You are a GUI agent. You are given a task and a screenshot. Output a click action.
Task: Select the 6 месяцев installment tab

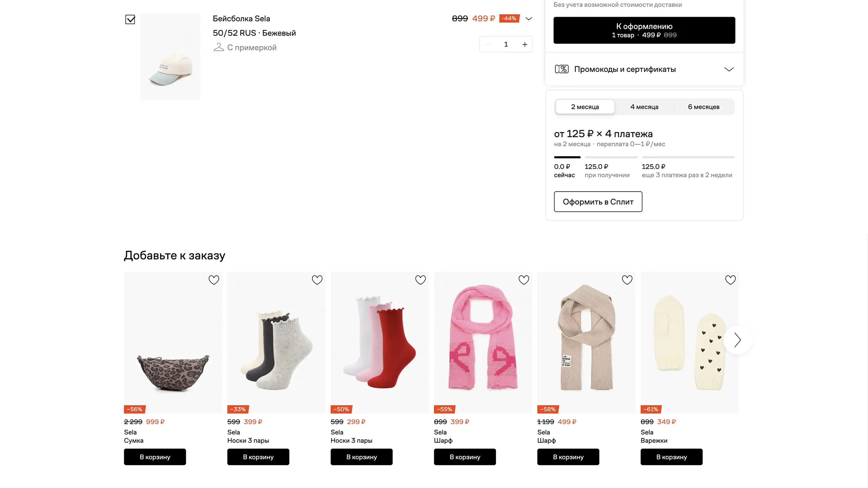[x=703, y=107]
